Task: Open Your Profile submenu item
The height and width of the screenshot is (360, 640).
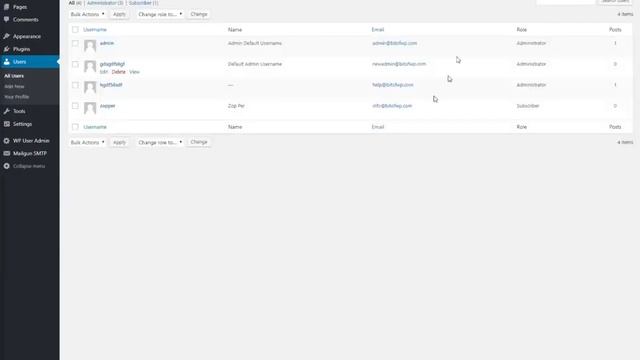Action: point(16,97)
